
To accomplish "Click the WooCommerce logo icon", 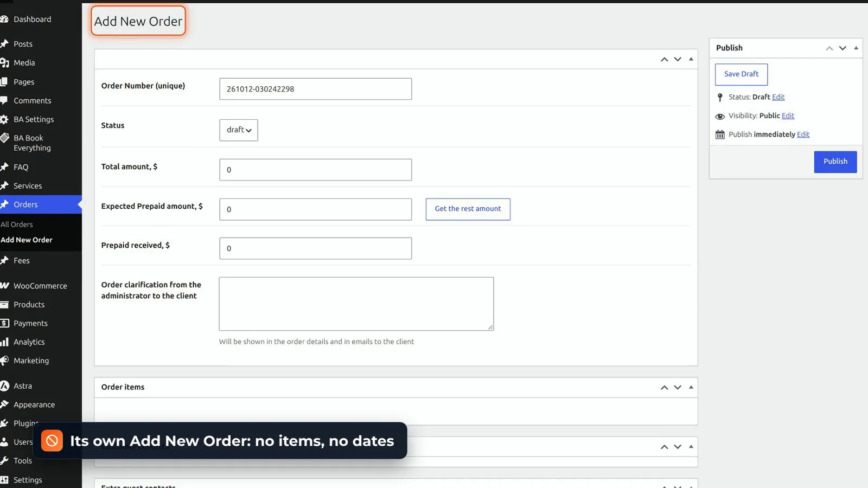I will (x=4, y=286).
